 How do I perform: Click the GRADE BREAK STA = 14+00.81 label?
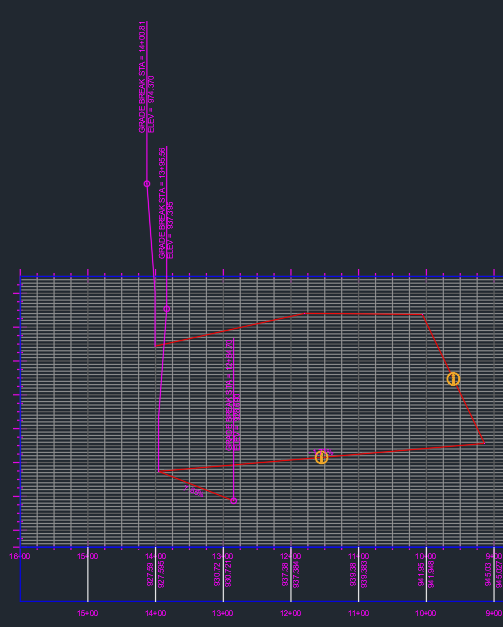coord(142,77)
